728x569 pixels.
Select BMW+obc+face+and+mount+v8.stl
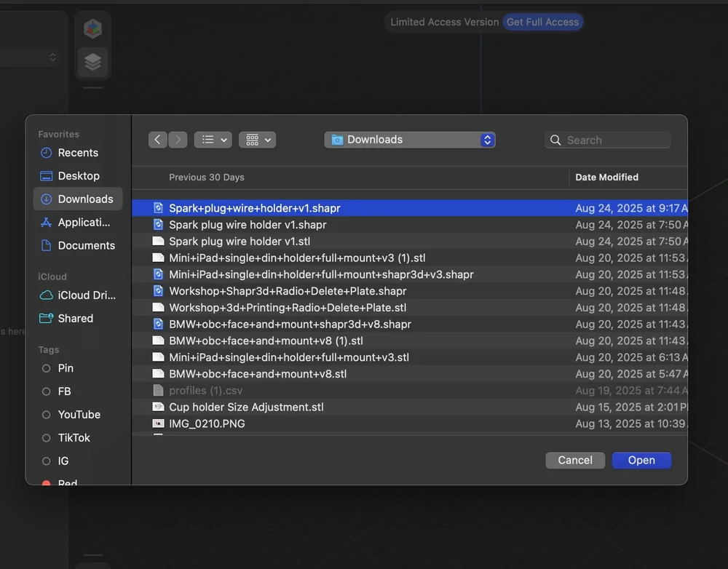pyautogui.click(x=409, y=374)
